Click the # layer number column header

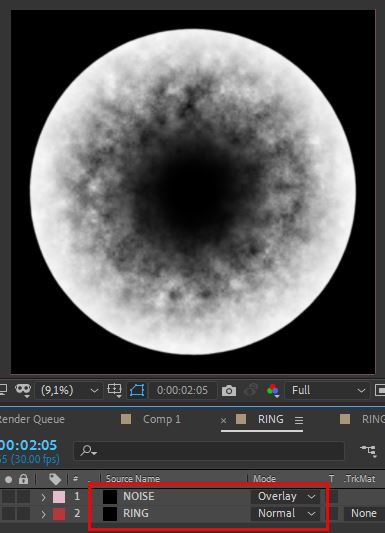tap(75, 479)
